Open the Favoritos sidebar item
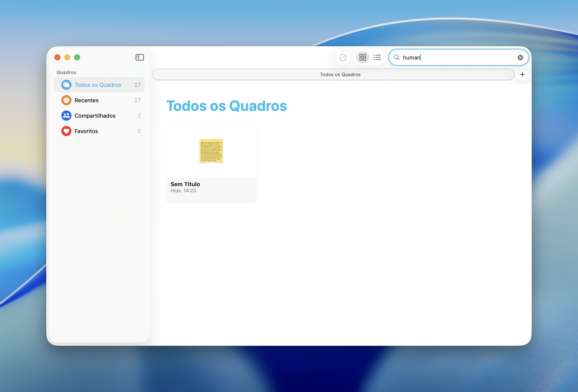The image size is (578, 392). (x=86, y=131)
